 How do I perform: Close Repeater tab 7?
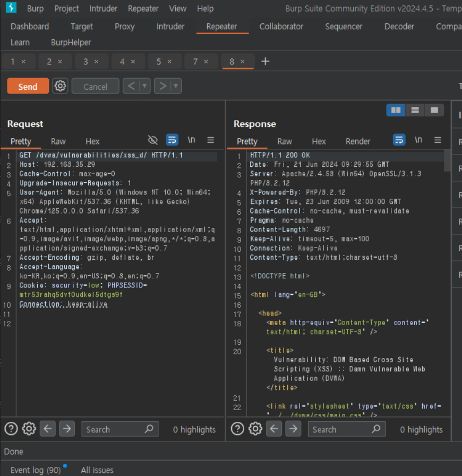206,62
